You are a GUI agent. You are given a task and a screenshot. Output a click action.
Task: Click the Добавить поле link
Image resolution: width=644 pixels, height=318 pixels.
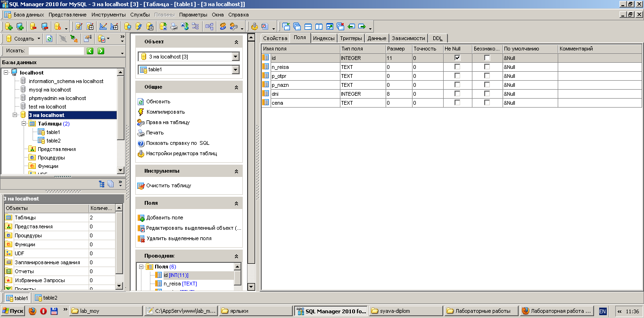click(165, 218)
